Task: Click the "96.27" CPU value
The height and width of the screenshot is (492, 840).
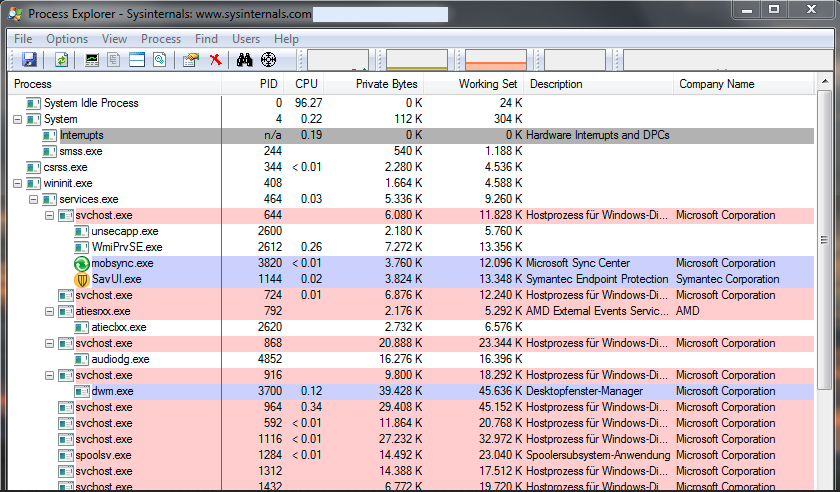Action: 308,103
